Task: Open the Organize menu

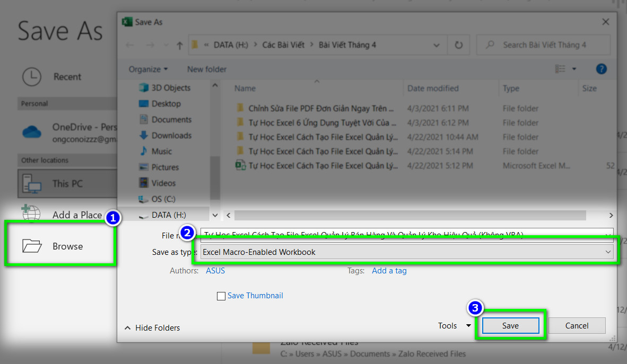Action: pyautogui.click(x=148, y=69)
